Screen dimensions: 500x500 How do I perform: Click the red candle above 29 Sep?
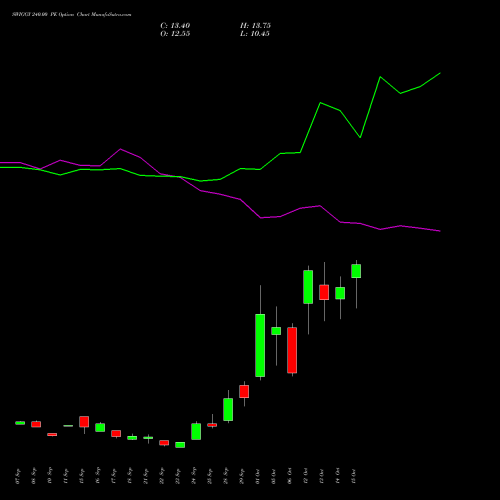(x=244, y=391)
